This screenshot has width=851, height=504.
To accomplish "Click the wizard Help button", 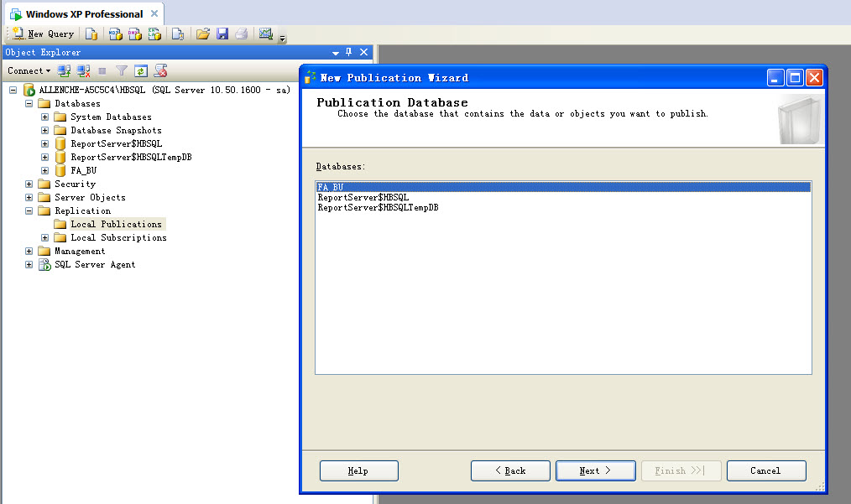I will pos(358,471).
